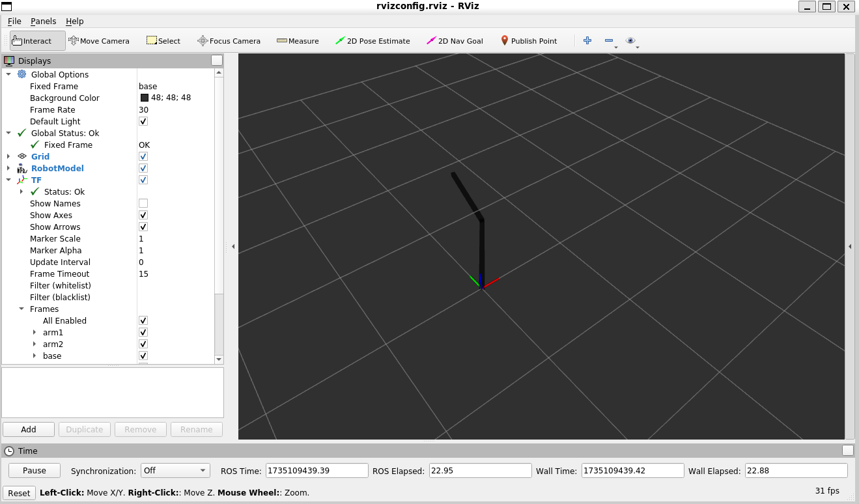This screenshot has height=504, width=859.
Task: Expand the RobotModel display properties
Action: tap(8, 168)
